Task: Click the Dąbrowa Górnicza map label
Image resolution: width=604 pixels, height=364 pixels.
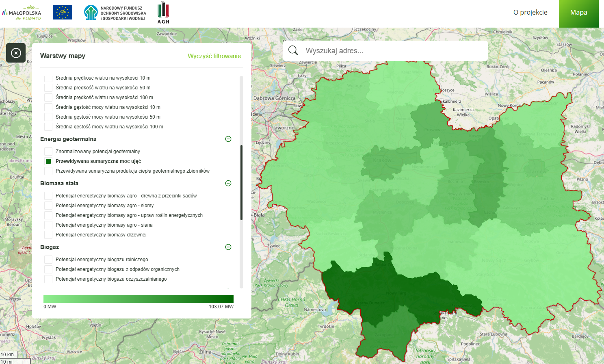Action: (274, 98)
